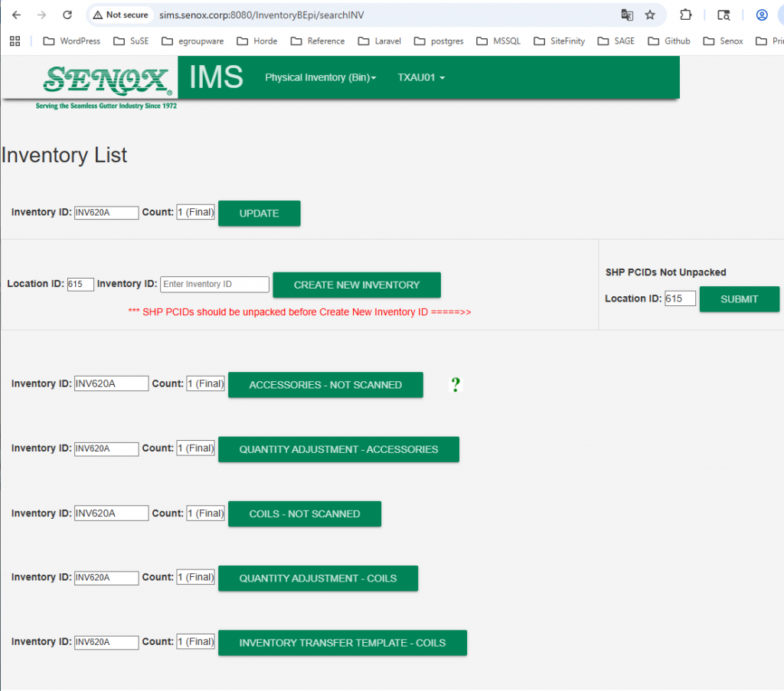Click the green question mark help icon
This screenshot has width=784, height=691.
pos(456,385)
